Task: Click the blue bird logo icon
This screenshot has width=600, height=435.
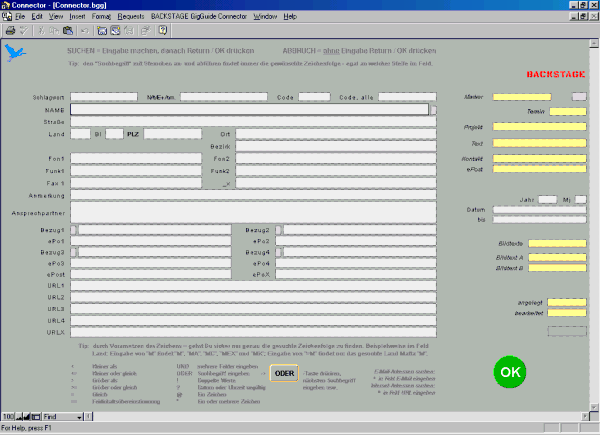Action: tap(14, 53)
